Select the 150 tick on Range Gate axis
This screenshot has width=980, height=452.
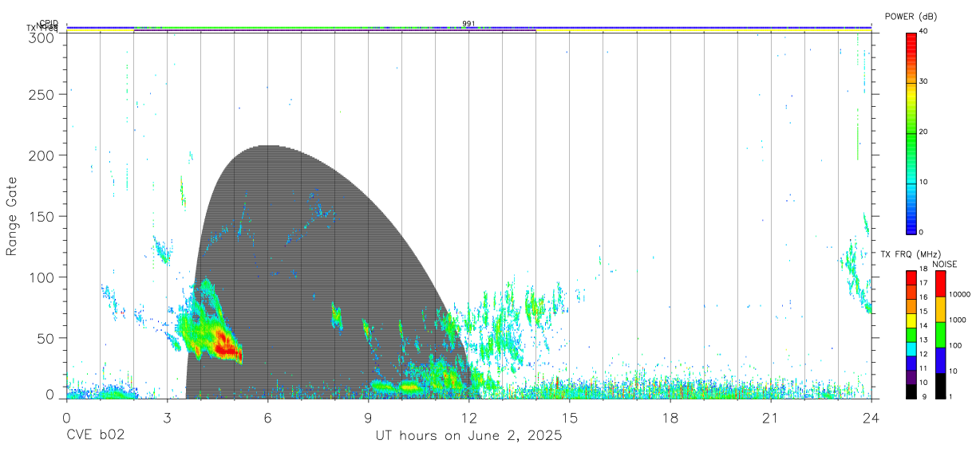pyautogui.click(x=41, y=216)
